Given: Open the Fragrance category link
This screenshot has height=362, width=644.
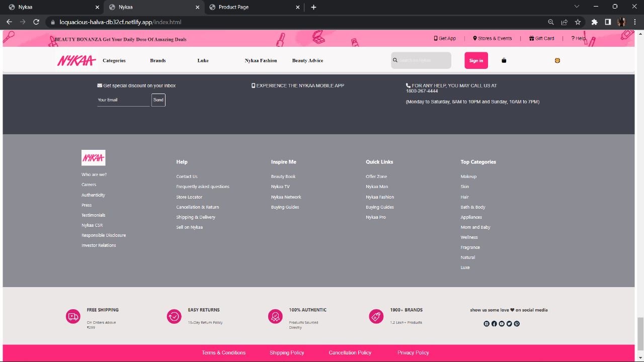Looking at the screenshot, I should pyautogui.click(x=470, y=247).
